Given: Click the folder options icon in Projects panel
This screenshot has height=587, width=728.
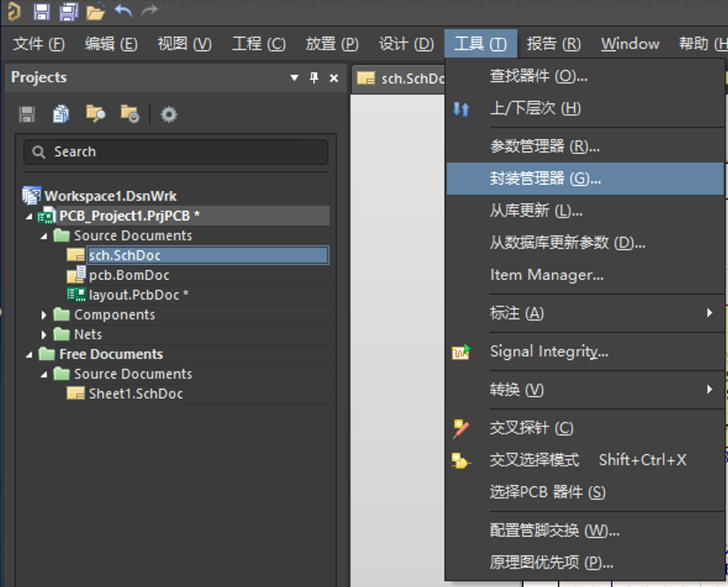Looking at the screenshot, I should pyautogui.click(x=130, y=114).
